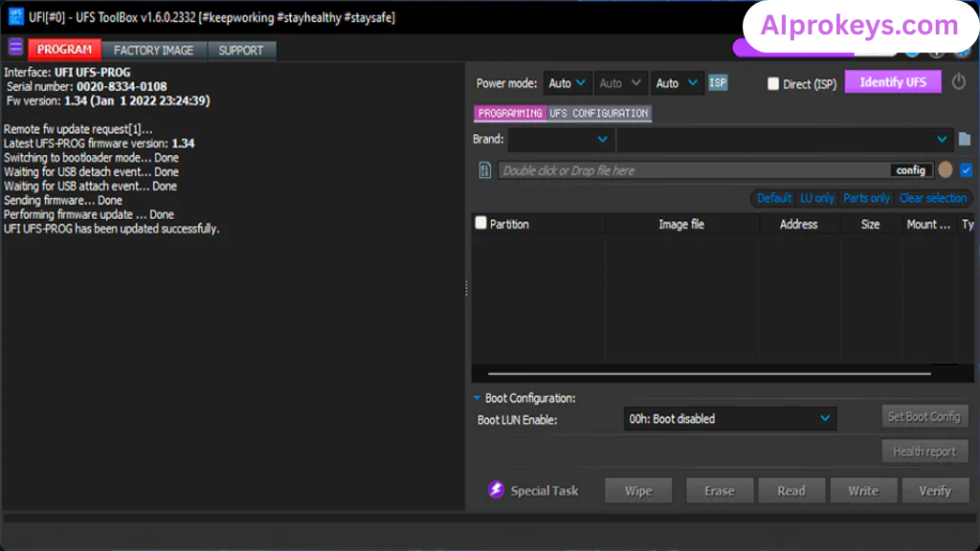Click the Erase button
Screen dimensions: 980x551
(720, 491)
